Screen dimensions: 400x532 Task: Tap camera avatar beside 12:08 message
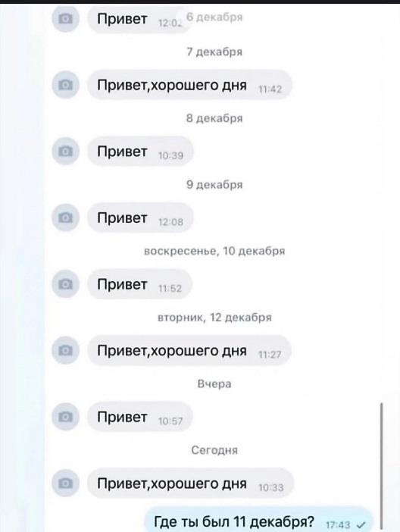65,217
